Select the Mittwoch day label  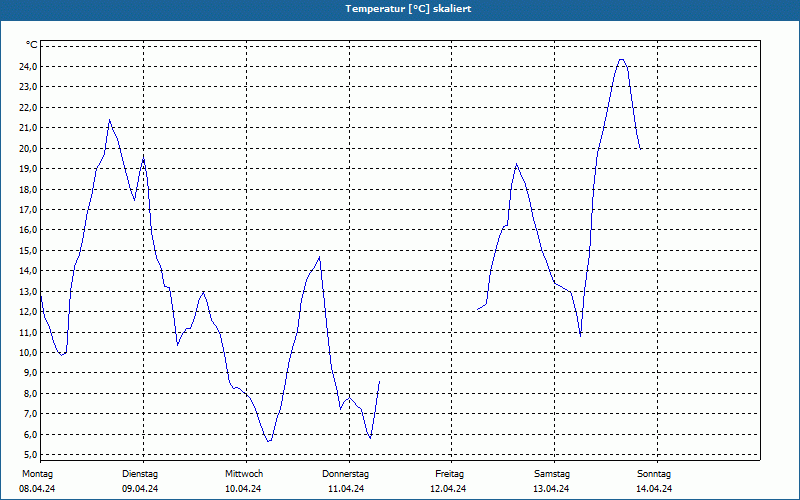pyautogui.click(x=244, y=474)
